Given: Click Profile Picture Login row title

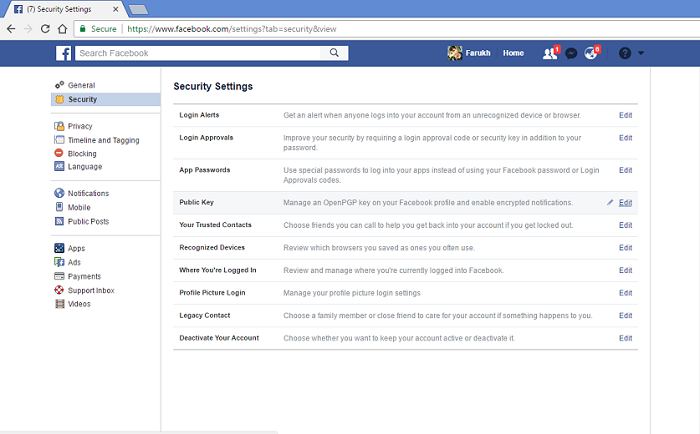Looking at the screenshot, I should point(212,292).
